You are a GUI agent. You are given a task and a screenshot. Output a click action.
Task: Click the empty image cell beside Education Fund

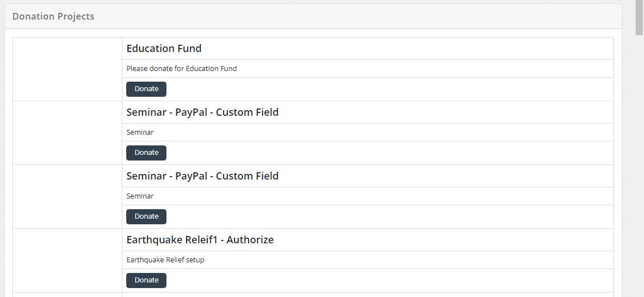tap(67, 69)
